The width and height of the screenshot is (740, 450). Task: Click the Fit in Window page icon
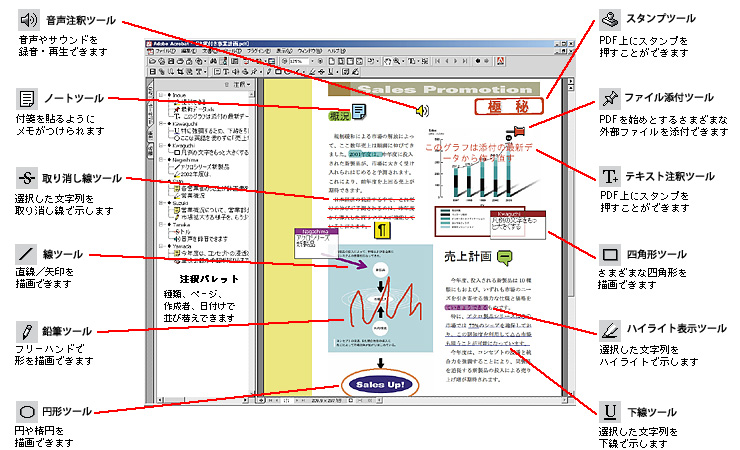pyautogui.click(x=341, y=61)
